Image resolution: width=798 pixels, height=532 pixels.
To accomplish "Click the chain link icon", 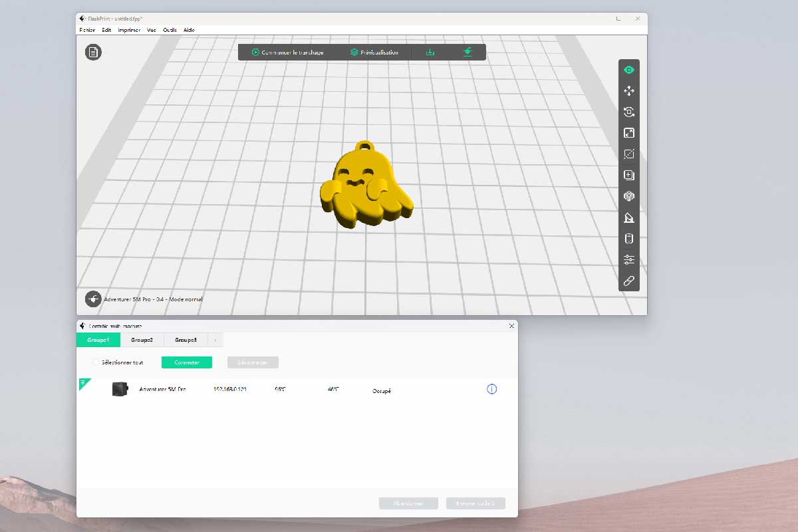I will [x=628, y=281].
